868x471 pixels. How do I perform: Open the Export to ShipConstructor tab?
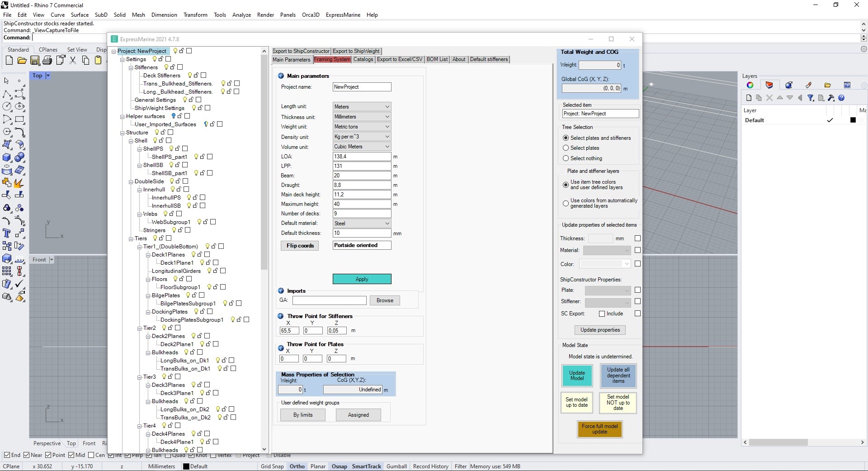point(301,51)
